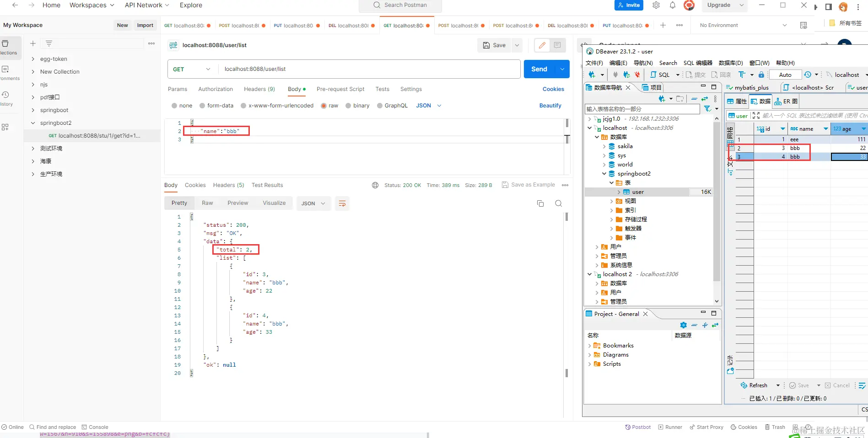The height and width of the screenshot is (438, 868).
Task: Open the JSON body type dropdown
Action: point(429,106)
